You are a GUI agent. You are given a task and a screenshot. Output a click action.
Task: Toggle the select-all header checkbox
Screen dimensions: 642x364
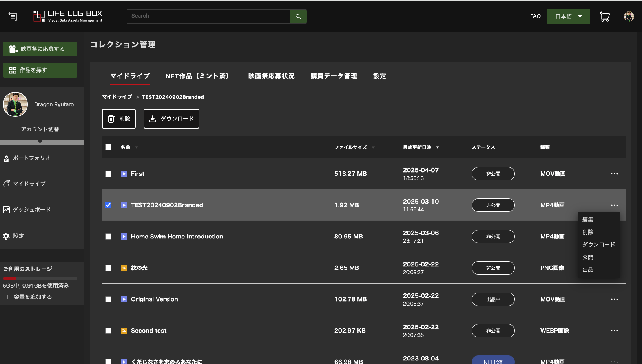pos(108,147)
